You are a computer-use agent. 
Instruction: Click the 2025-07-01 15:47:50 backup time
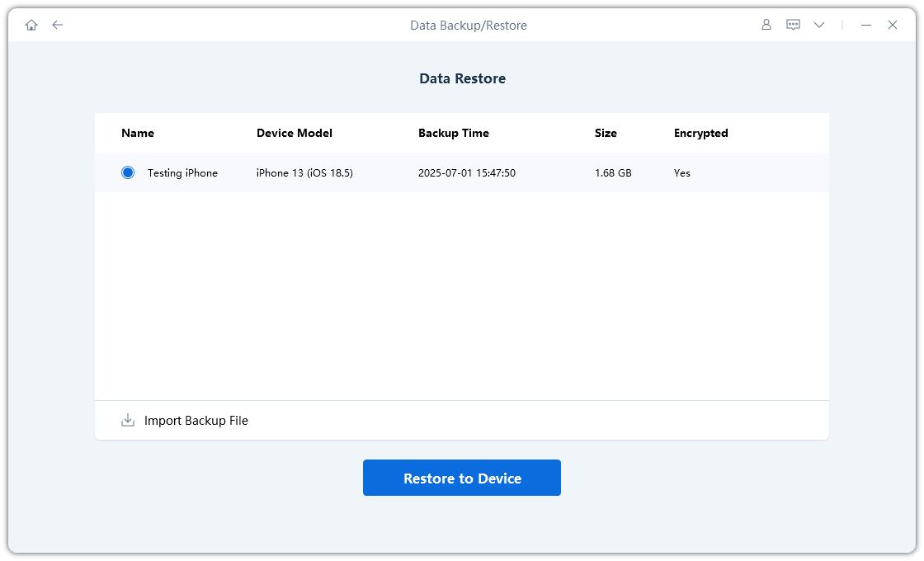click(x=466, y=173)
